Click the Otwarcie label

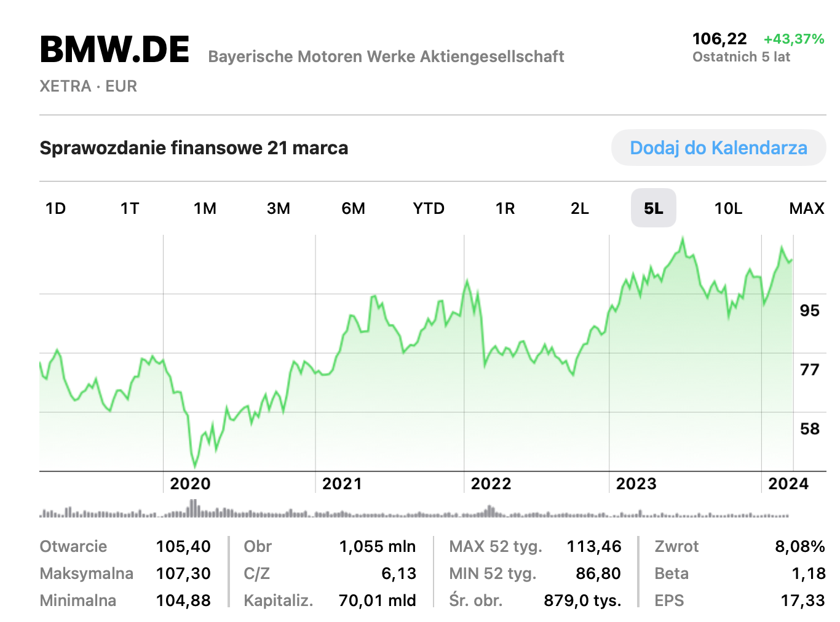point(73,546)
